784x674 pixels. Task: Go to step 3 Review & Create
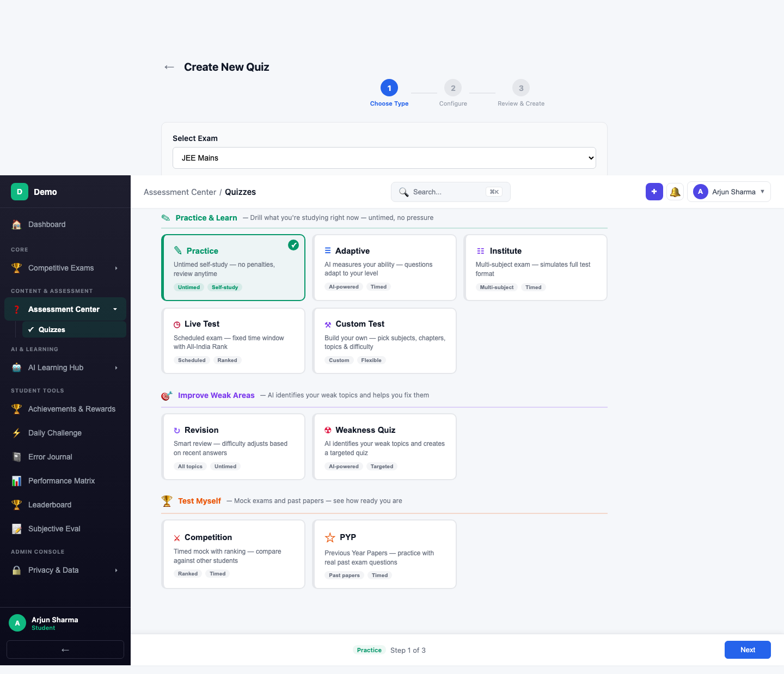[521, 93]
